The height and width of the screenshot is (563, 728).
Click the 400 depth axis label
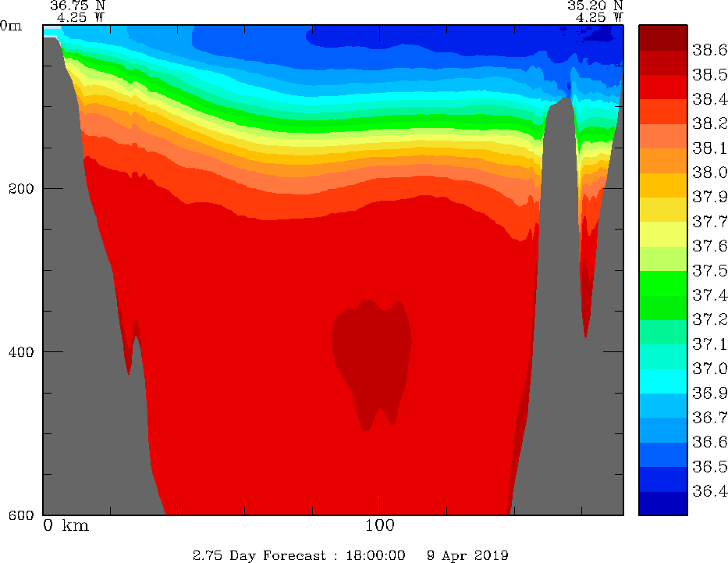pyautogui.click(x=21, y=352)
